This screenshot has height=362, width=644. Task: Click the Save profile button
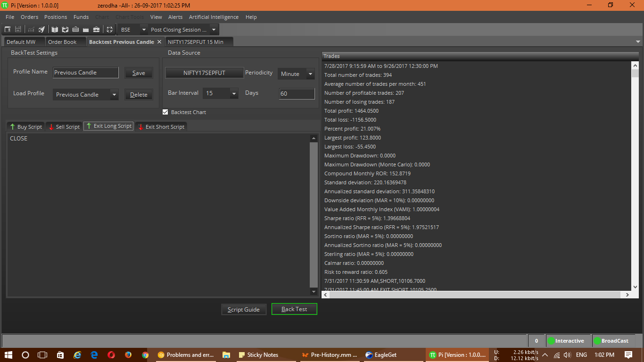pos(139,73)
